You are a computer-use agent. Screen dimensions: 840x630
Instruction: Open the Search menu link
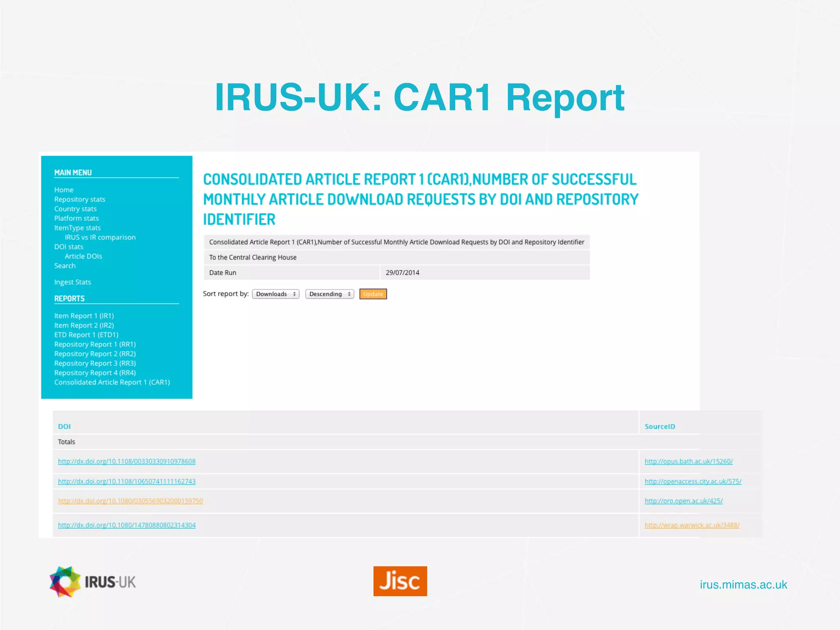click(65, 265)
